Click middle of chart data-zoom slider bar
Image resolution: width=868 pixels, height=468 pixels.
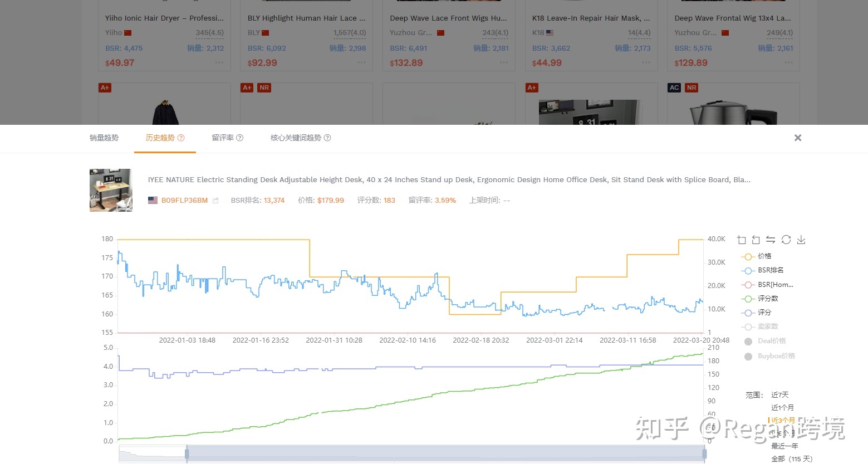point(445,454)
